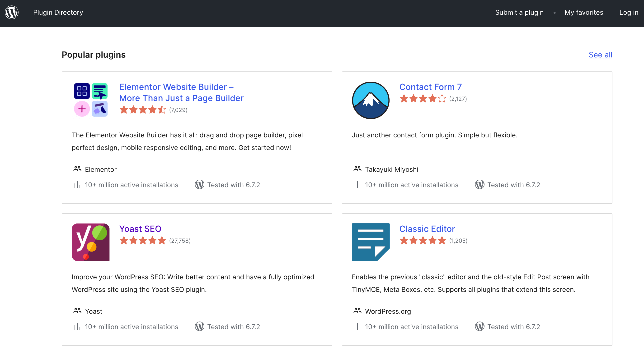Open Plugin Directory in the header
Viewport: 644px width, 355px height.
pyautogui.click(x=58, y=13)
